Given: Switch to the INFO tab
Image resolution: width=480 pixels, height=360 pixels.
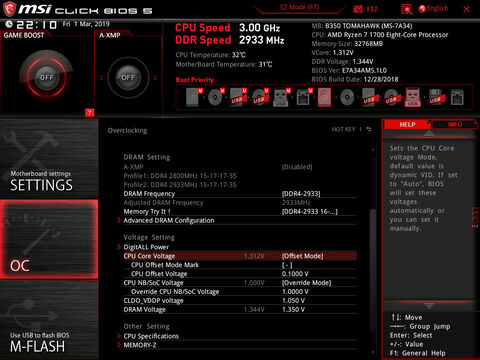Looking at the screenshot, I should (455, 124).
